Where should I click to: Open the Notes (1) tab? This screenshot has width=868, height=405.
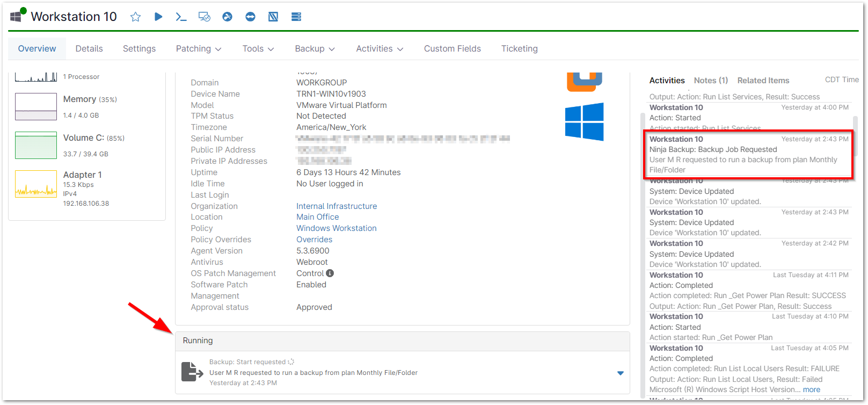coord(711,81)
